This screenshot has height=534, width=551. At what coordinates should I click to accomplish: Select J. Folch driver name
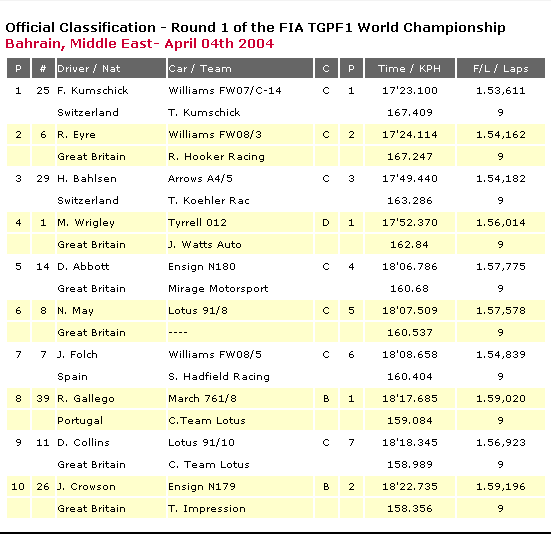click(77, 354)
